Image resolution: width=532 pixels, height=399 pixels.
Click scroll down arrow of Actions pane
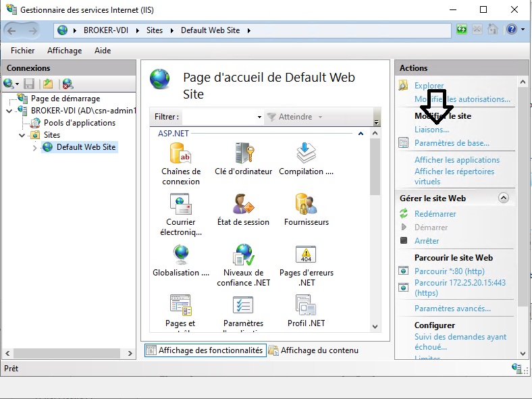pyautogui.click(x=523, y=353)
